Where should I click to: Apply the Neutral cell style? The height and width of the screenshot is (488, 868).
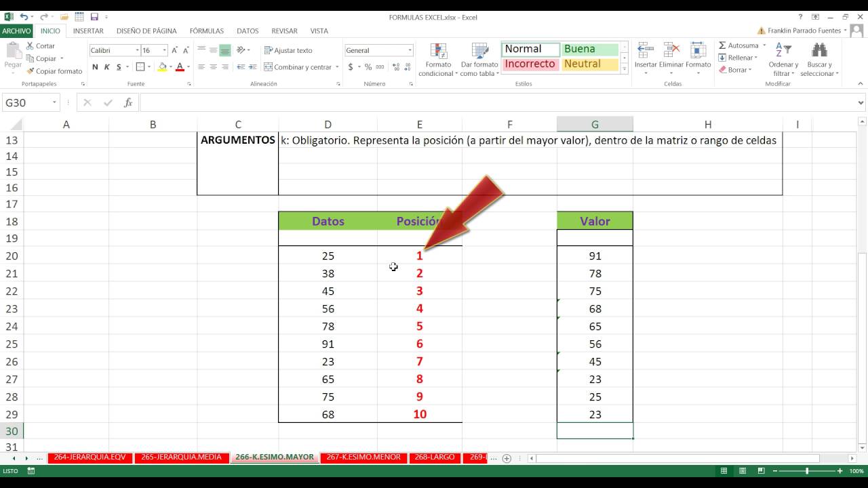(x=590, y=64)
